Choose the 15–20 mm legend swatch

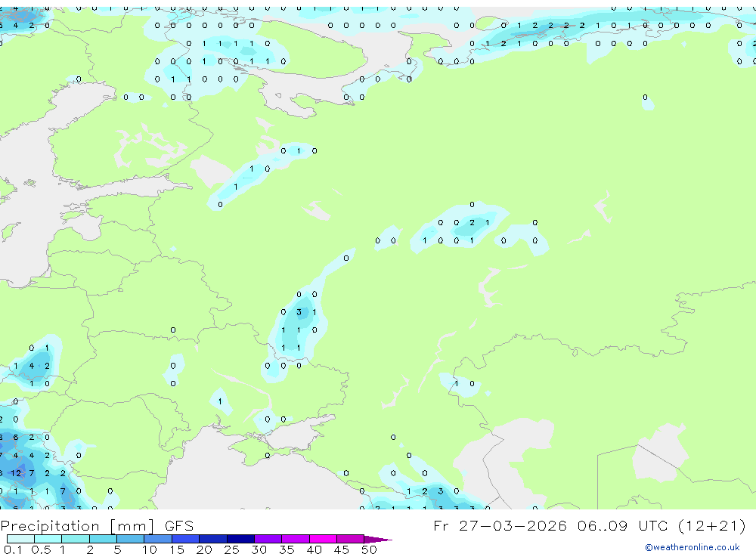click(186, 539)
